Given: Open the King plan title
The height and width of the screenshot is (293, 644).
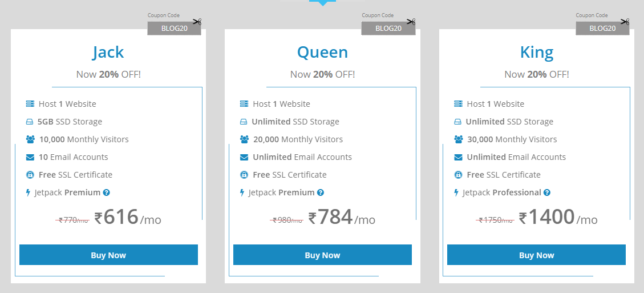Looking at the screenshot, I should (x=537, y=53).
